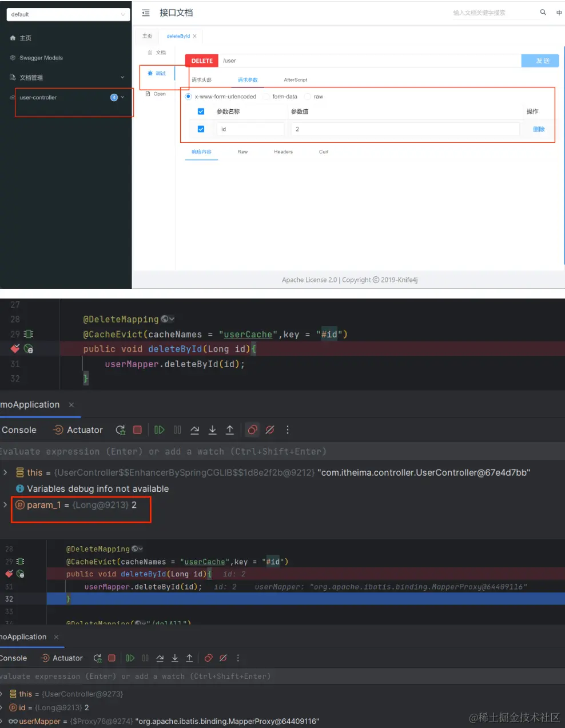This screenshot has height=728, width=565.
Task: Click Step Out in the param_1 debug panel
Action: (x=230, y=429)
